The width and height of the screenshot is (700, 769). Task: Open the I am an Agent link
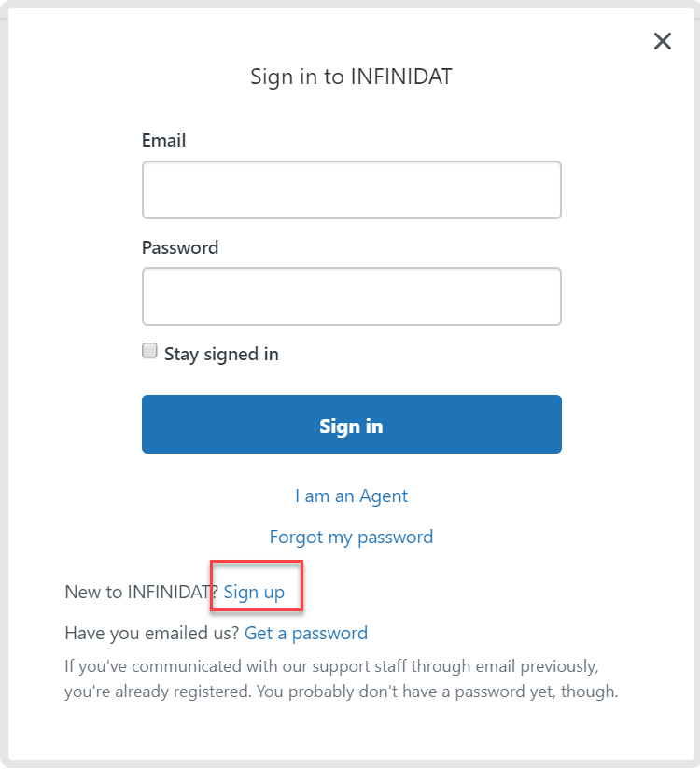351,496
